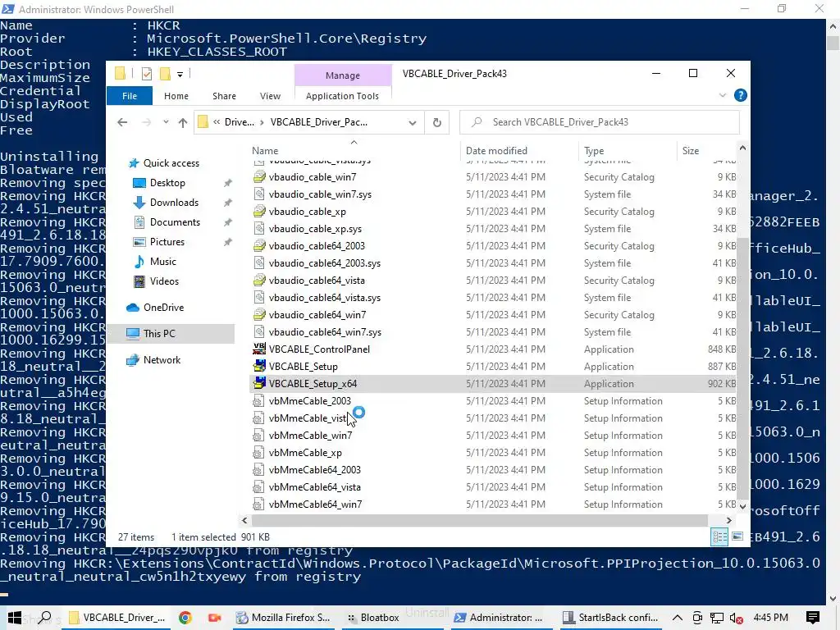Screen dimensions: 840x630
Task: Open Explorer Help icon
Action: point(741,95)
